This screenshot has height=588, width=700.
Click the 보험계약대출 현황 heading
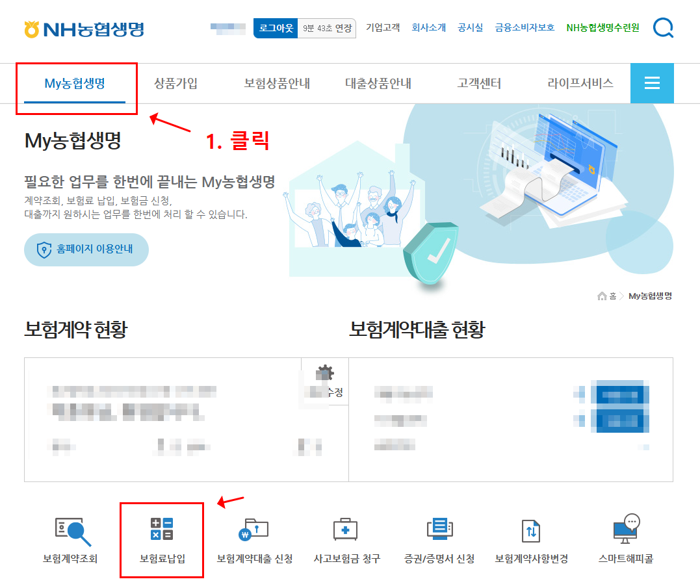point(417,329)
